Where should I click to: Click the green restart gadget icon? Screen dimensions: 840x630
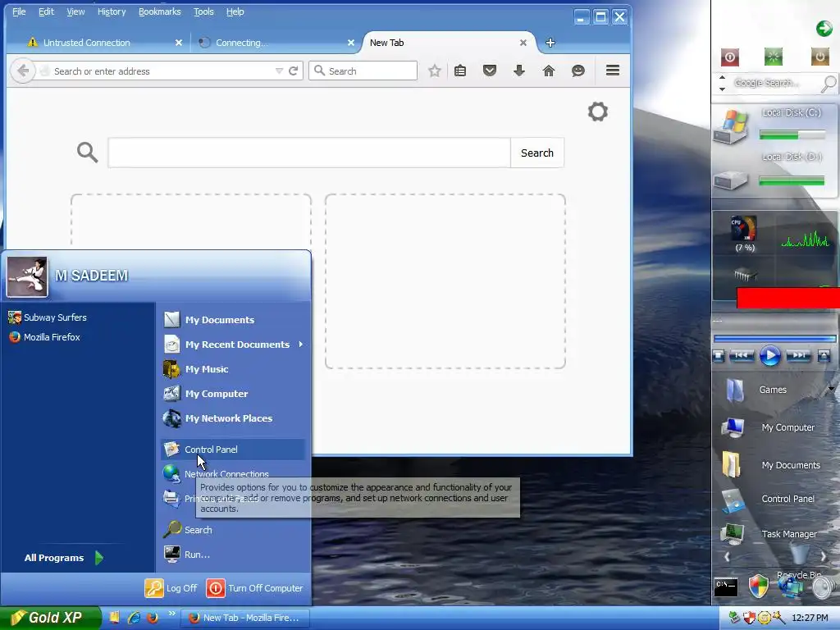coord(773,57)
